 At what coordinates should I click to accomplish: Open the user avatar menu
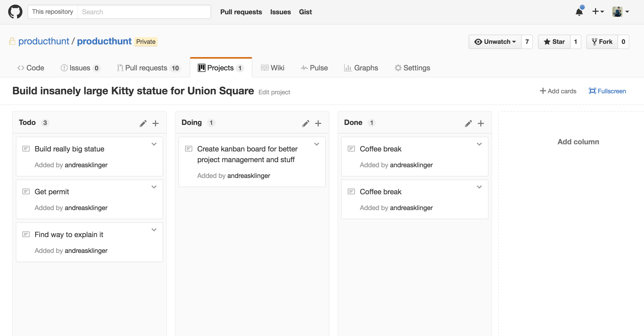tap(621, 12)
